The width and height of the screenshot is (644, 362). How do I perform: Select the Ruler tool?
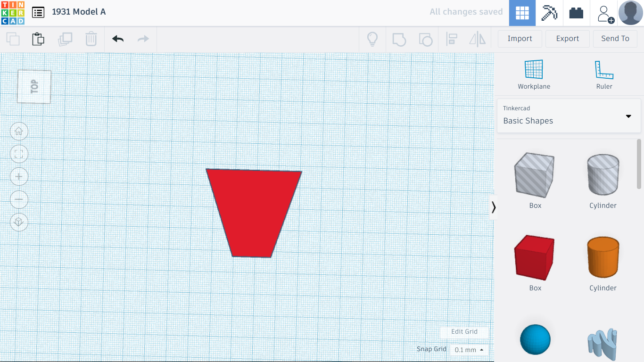pos(604,73)
